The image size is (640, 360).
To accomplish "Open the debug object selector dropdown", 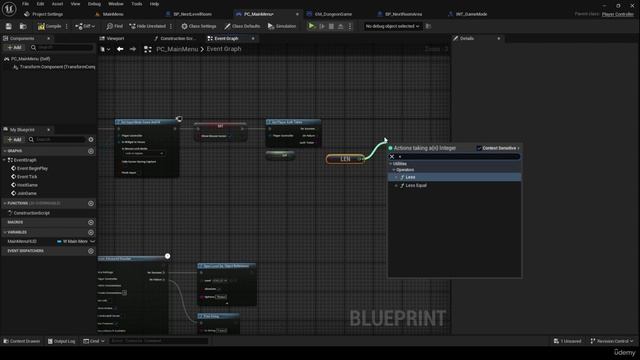I will point(392,26).
